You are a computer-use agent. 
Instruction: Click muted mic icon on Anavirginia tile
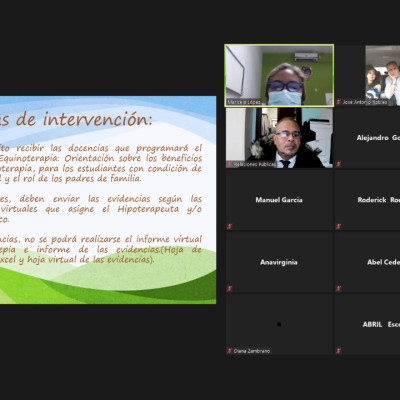[230, 288]
